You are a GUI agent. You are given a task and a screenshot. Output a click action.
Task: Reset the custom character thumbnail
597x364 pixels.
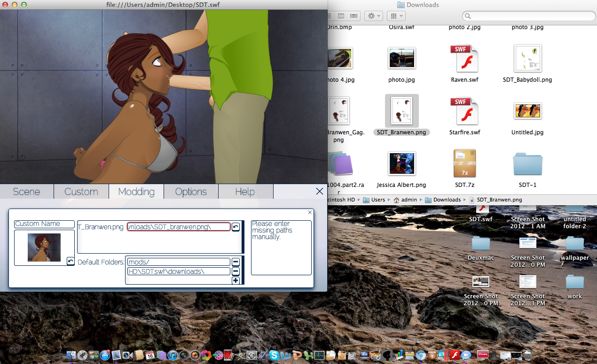pyautogui.click(x=71, y=261)
